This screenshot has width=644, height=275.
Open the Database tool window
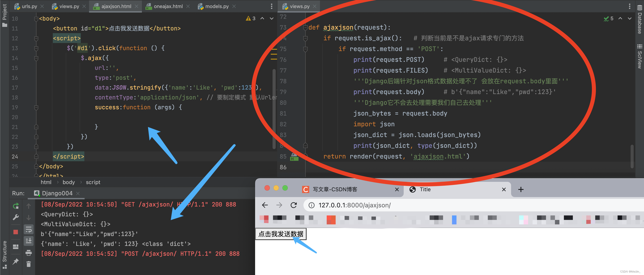point(640,19)
